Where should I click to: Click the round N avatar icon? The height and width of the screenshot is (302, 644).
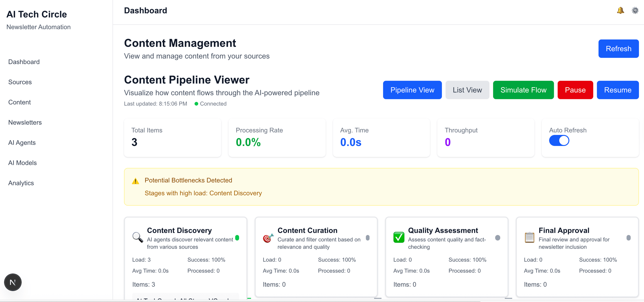tap(13, 282)
